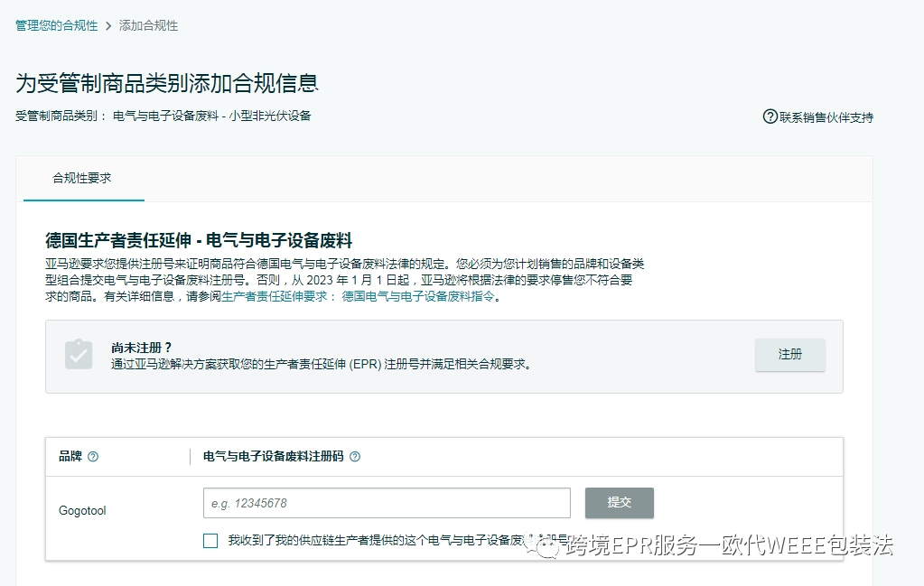The height and width of the screenshot is (586, 924).
Task: Select the 添加合规性 breadcrumb item
Action: tap(150, 26)
